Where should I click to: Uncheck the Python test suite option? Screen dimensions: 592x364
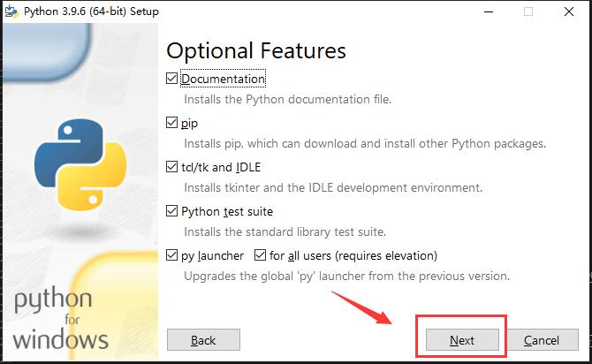tap(172, 211)
